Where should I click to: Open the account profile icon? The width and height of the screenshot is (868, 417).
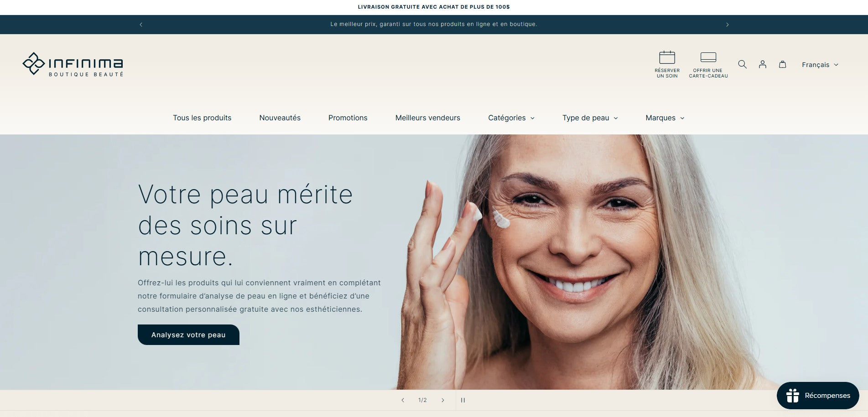(x=762, y=64)
